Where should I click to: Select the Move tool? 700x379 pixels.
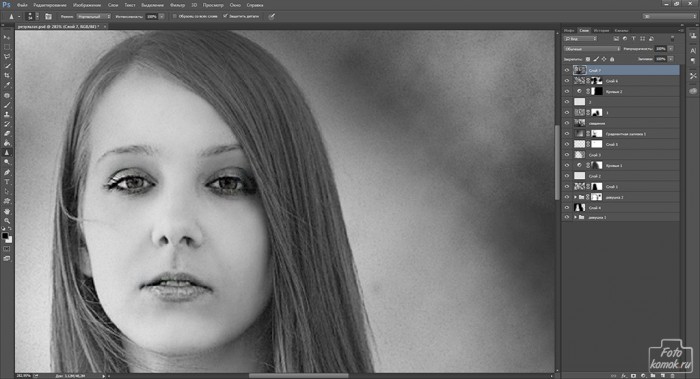pyautogui.click(x=7, y=37)
